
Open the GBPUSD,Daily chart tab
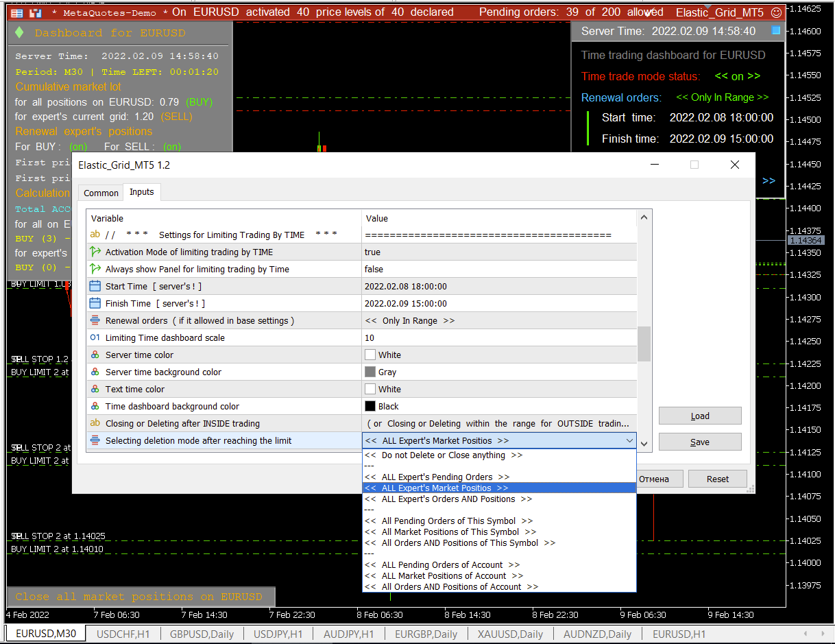pos(202,634)
